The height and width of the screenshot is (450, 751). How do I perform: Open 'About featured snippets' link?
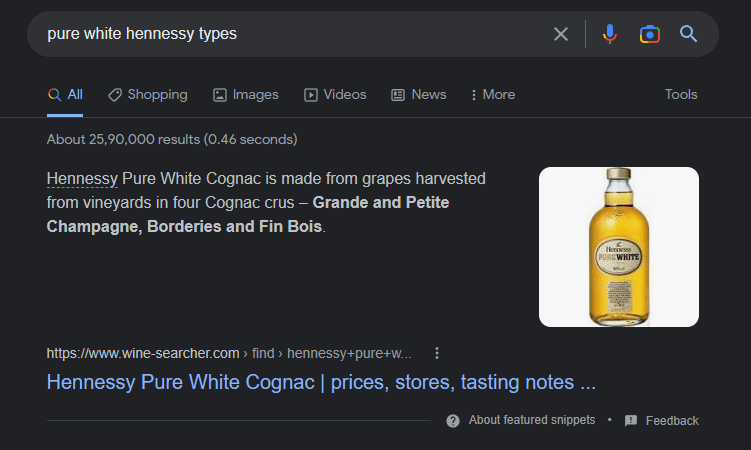(532, 420)
